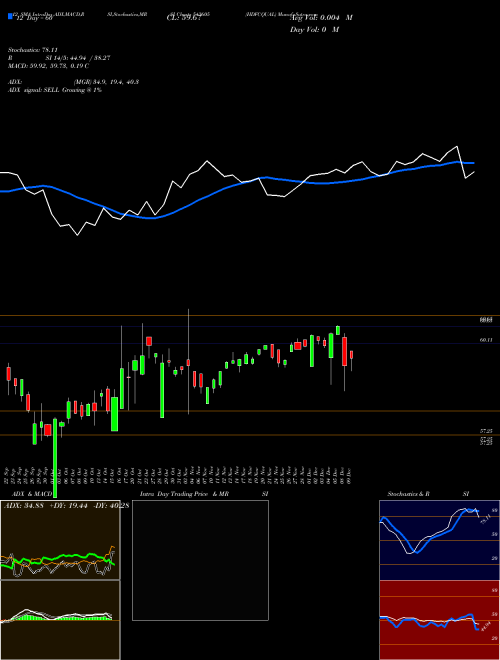This screenshot has height=660, width=500.
Task: Open the ADX indicator mini chart
Action: [60, 540]
